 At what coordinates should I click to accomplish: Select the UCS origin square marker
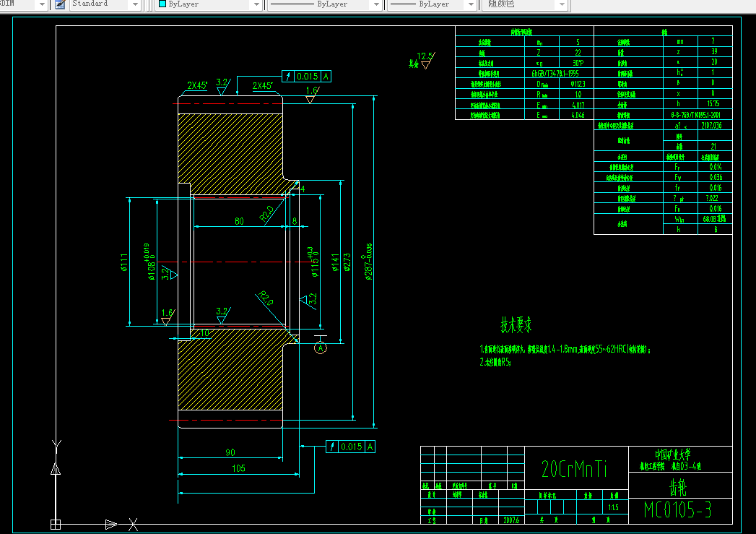point(56,524)
